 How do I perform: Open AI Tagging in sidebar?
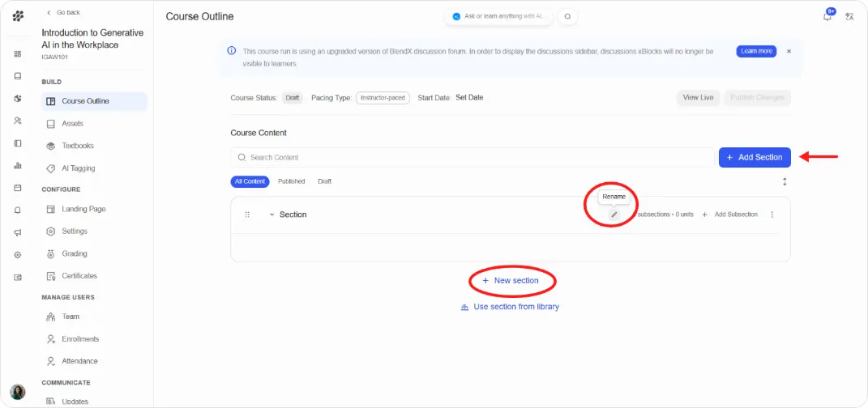[94, 168]
